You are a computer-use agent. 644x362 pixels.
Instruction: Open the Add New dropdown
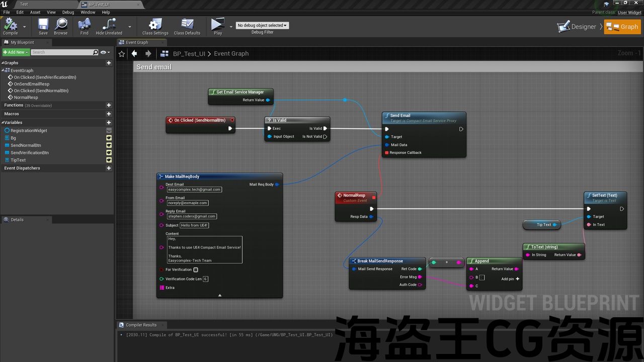pos(16,52)
